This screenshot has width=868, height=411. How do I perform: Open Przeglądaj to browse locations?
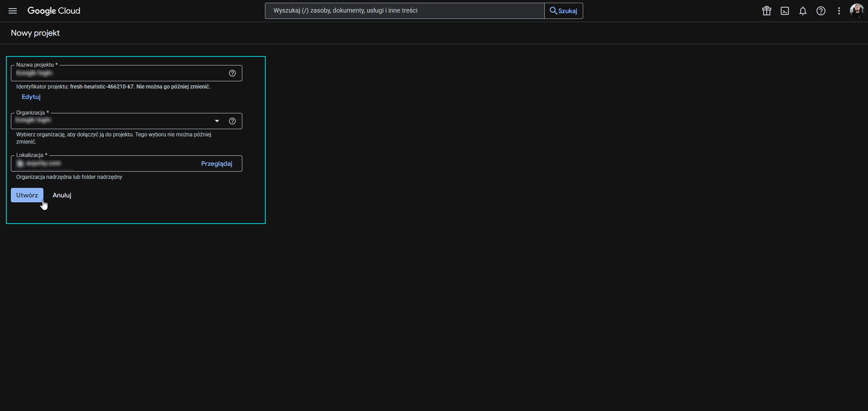pos(217,163)
